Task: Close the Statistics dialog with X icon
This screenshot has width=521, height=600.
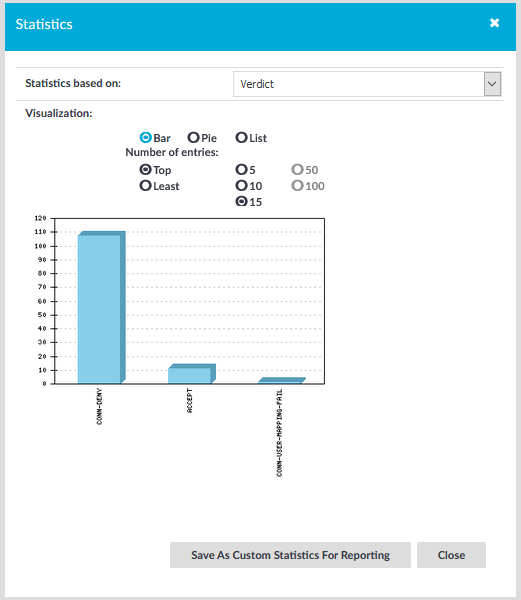Action: click(495, 23)
